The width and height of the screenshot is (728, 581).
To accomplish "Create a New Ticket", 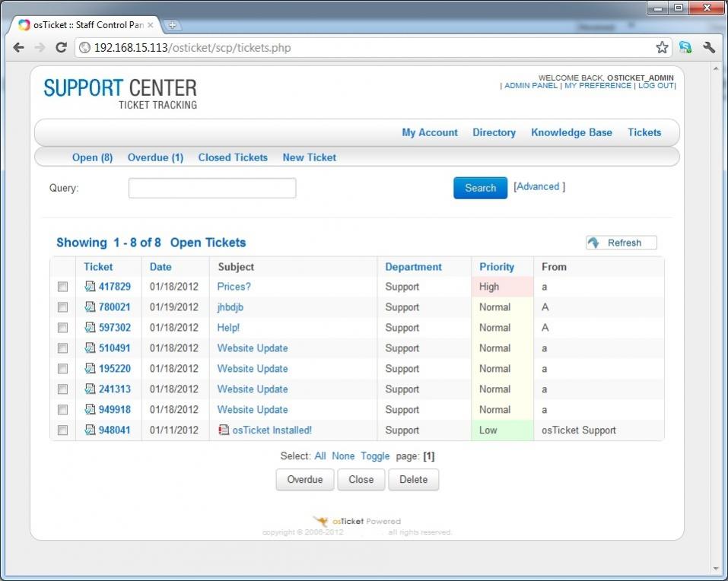I will pyautogui.click(x=309, y=157).
